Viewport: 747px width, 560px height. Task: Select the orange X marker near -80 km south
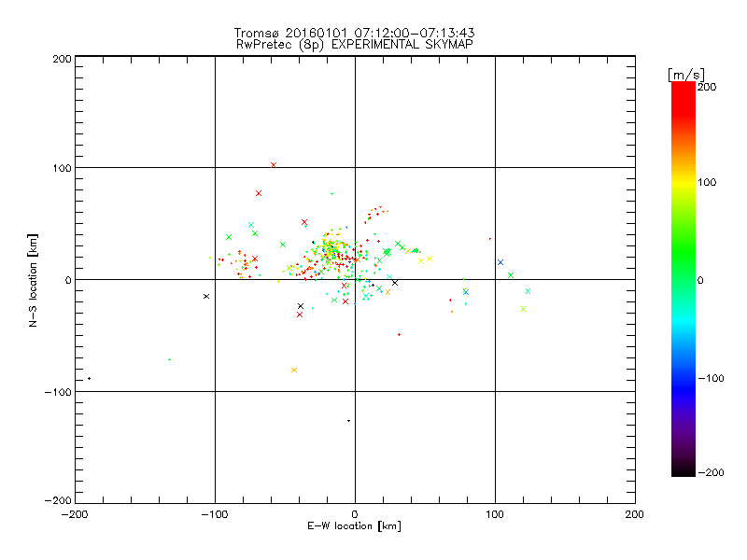click(x=294, y=371)
